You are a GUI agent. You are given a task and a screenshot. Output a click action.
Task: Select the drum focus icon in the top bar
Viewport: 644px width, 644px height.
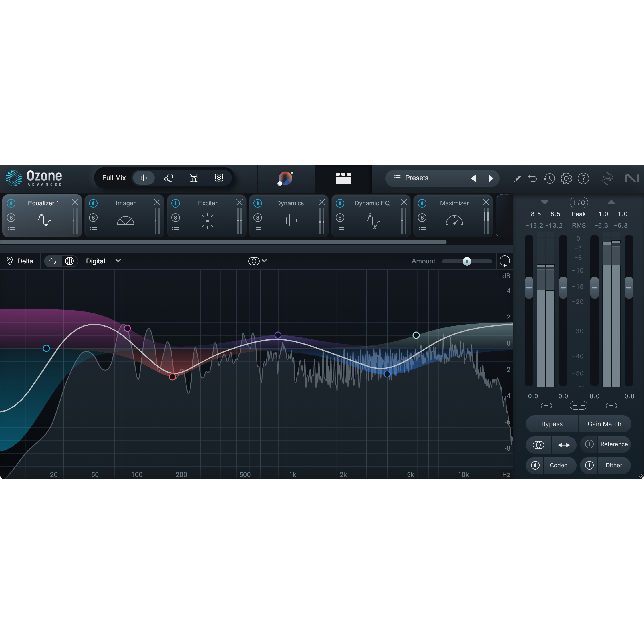click(194, 178)
